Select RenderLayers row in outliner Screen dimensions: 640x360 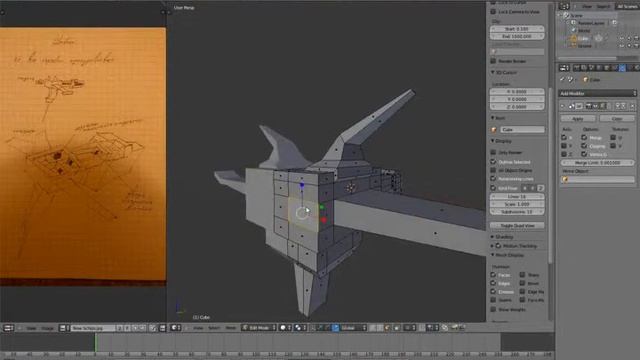tap(591, 23)
